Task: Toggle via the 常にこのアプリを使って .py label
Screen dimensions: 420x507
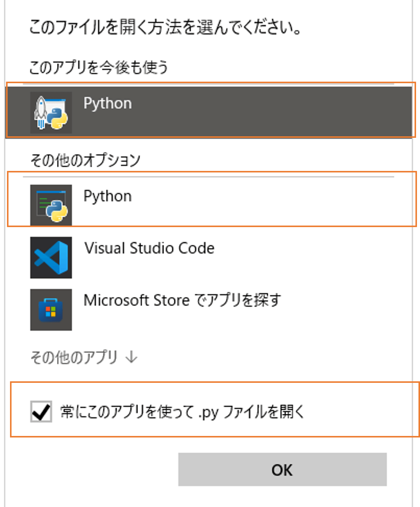Action: pos(182,412)
